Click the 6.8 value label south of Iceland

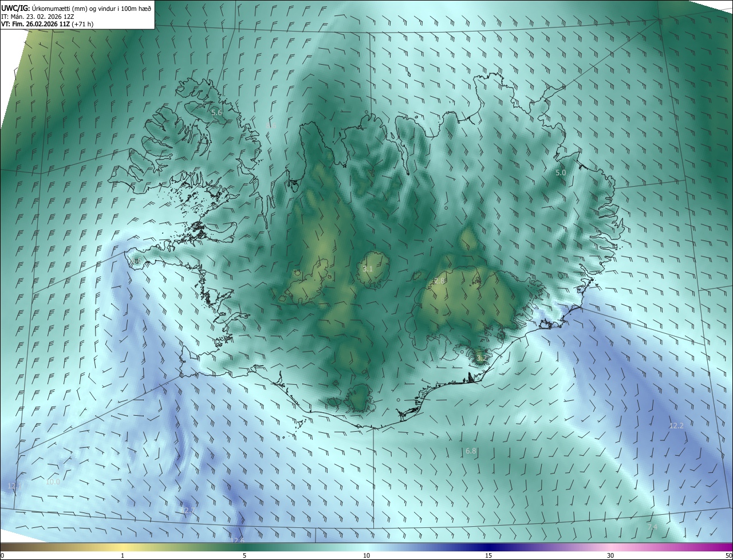471,451
